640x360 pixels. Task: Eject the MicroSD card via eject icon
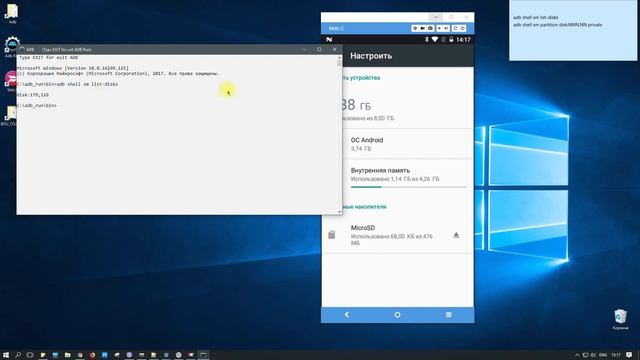pyautogui.click(x=456, y=235)
